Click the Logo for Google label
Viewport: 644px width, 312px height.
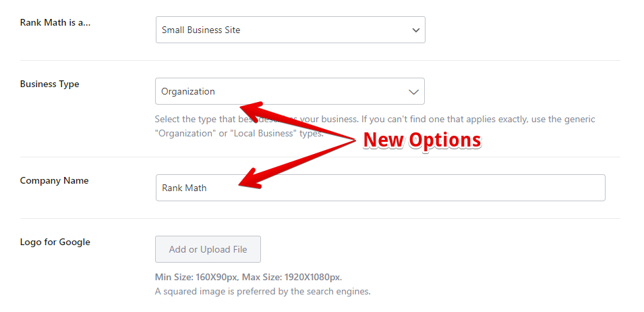point(55,242)
